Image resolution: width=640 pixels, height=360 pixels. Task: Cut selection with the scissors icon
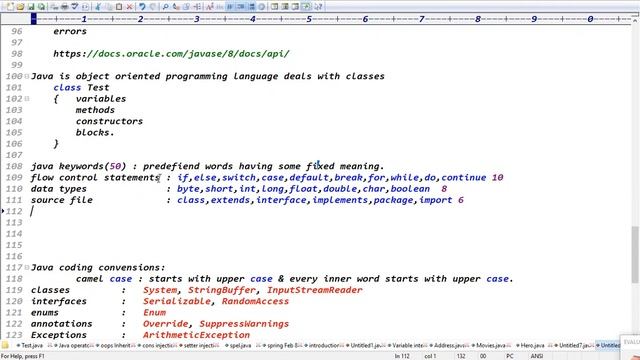click(98, 7)
